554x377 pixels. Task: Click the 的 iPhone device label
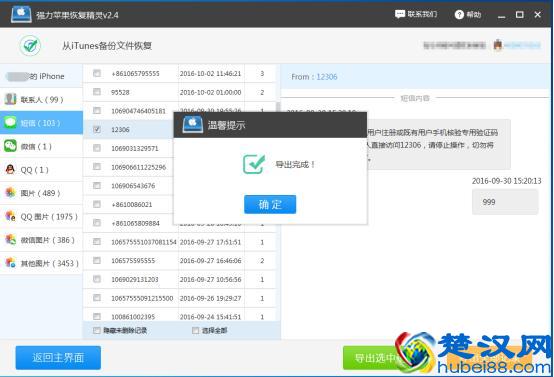(x=47, y=76)
